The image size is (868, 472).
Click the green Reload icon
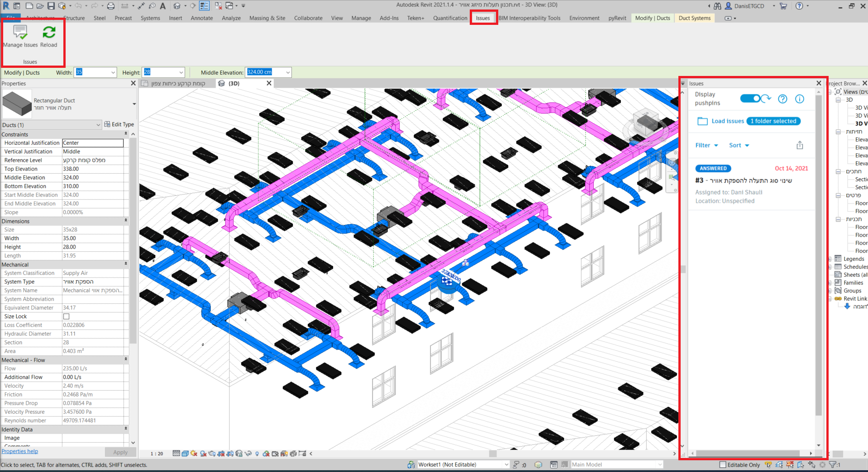[49, 32]
